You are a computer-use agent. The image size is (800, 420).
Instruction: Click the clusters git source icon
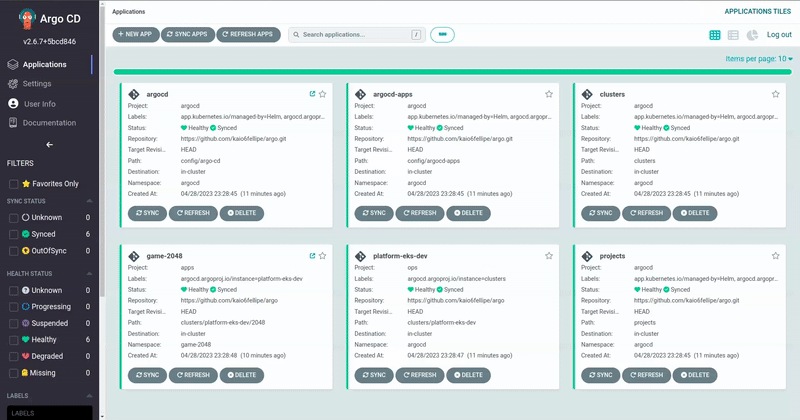coord(587,94)
